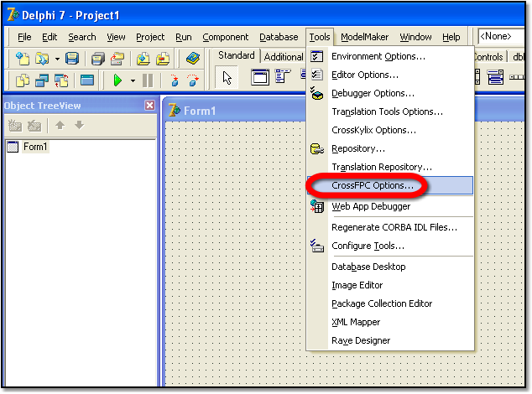The width and height of the screenshot is (532, 394).
Task: Choose Environment Options menu item
Action: (390, 56)
